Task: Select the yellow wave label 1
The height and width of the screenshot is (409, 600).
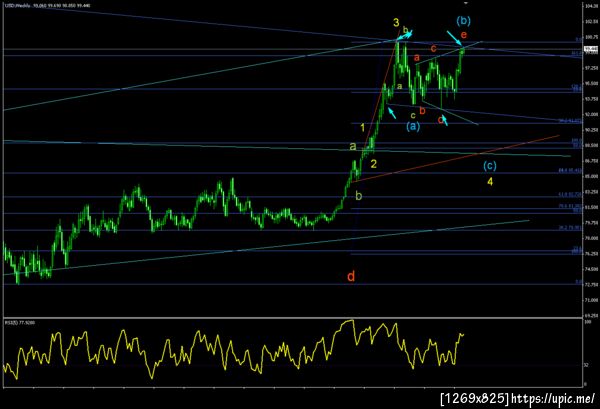Action: pos(362,128)
